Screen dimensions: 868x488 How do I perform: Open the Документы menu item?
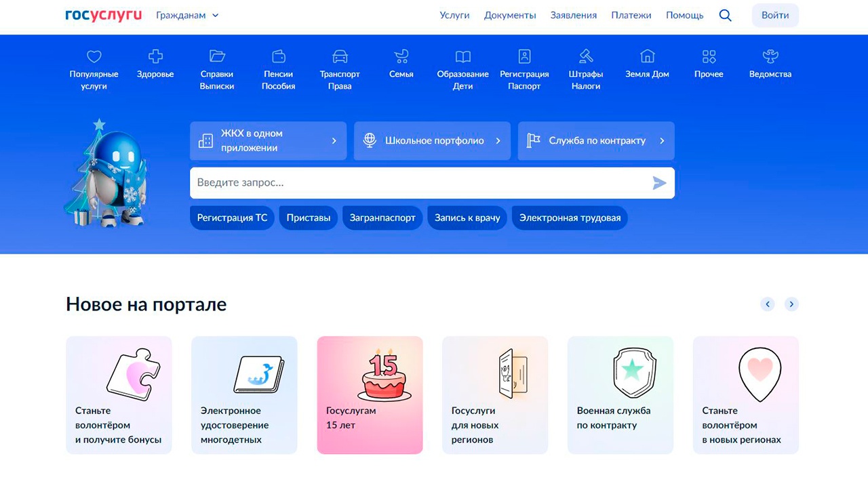[510, 15]
